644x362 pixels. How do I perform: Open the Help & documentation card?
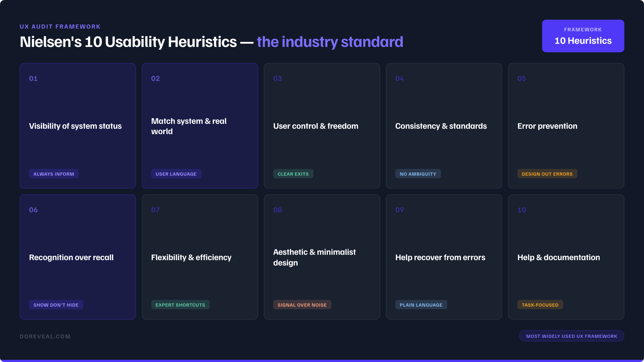pyautogui.click(x=566, y=257)
